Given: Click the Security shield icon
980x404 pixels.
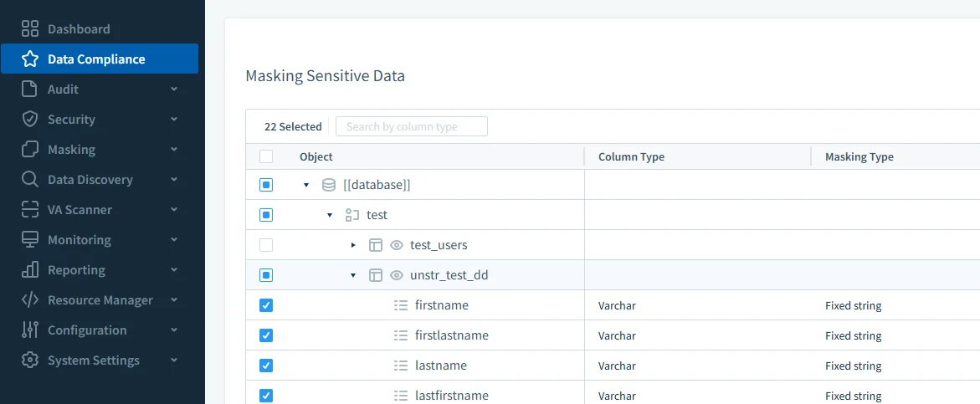Looking at the screenshot, I should [30, 120].
